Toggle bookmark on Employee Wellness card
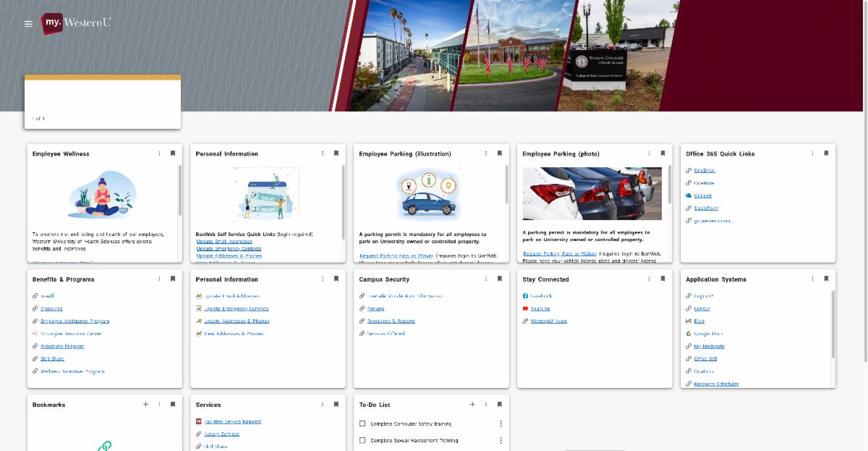 pyautogui.click(x=173, y=153)
